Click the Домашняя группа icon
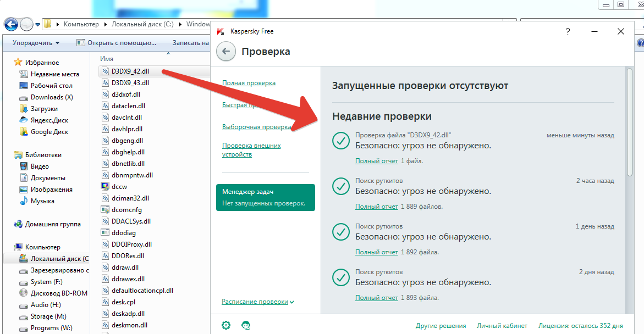This screenshot has width=644, height=334. 18,224
